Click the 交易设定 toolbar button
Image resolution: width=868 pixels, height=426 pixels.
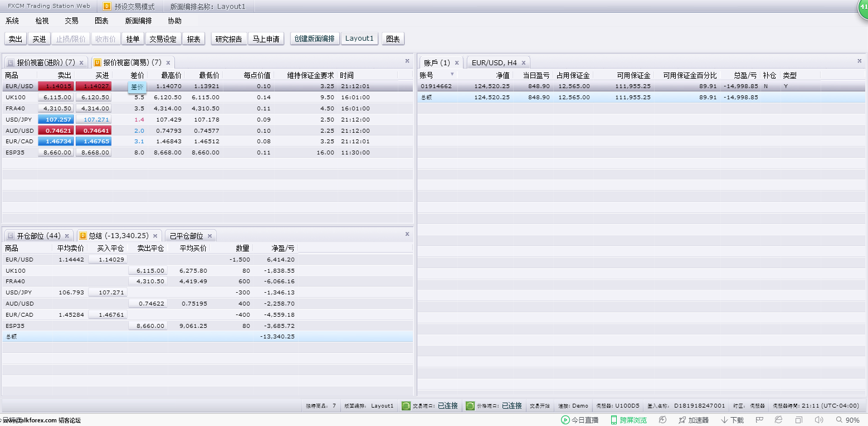click(163, 39)
